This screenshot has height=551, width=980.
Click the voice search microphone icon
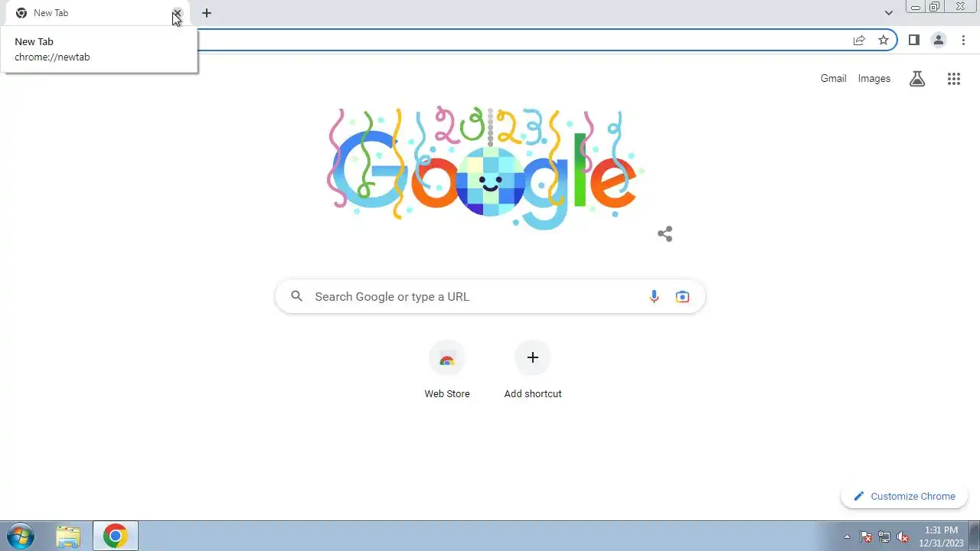[x=654, y=297]
